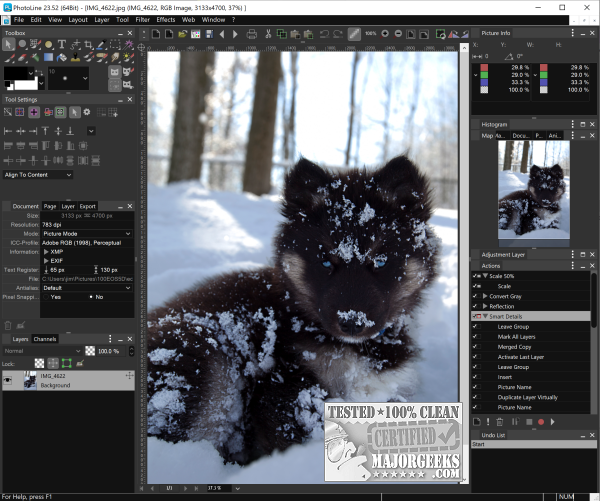The width and height of the screenshot is (600, 501).
Task: Switch to the Channels tab
Action: click(45, 339)
